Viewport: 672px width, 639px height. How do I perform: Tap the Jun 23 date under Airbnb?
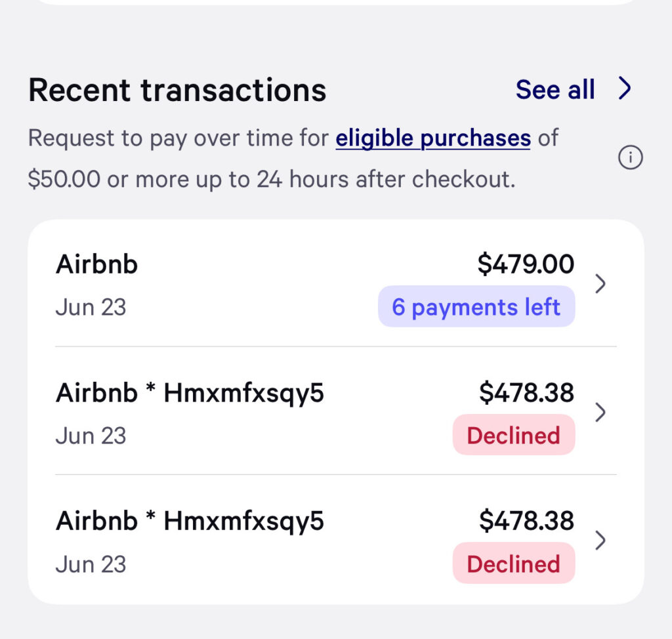point(91,306)
